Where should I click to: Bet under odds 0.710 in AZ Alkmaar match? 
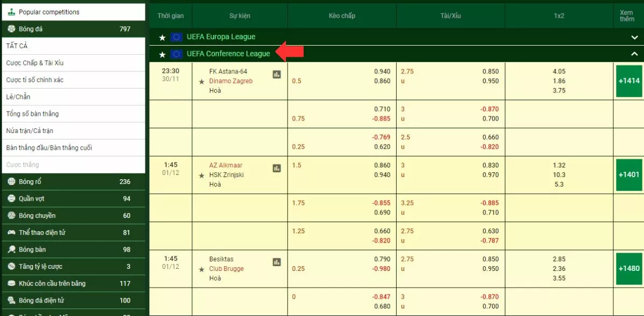coord(491,212)
